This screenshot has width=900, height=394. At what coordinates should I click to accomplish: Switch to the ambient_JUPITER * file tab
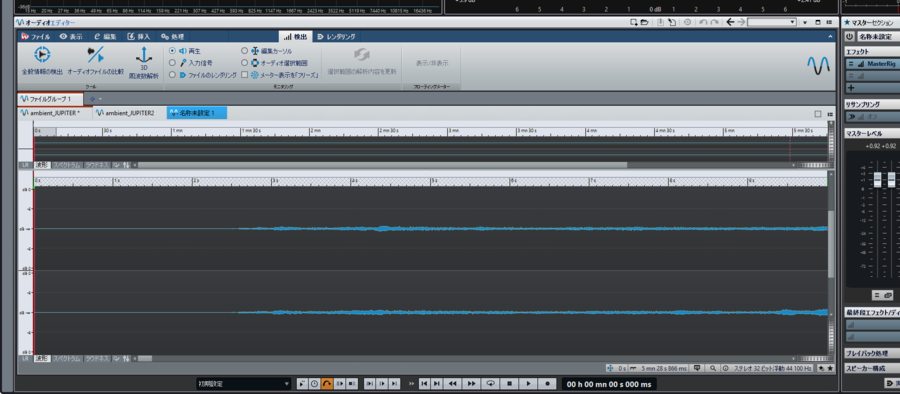click(55, 113)
